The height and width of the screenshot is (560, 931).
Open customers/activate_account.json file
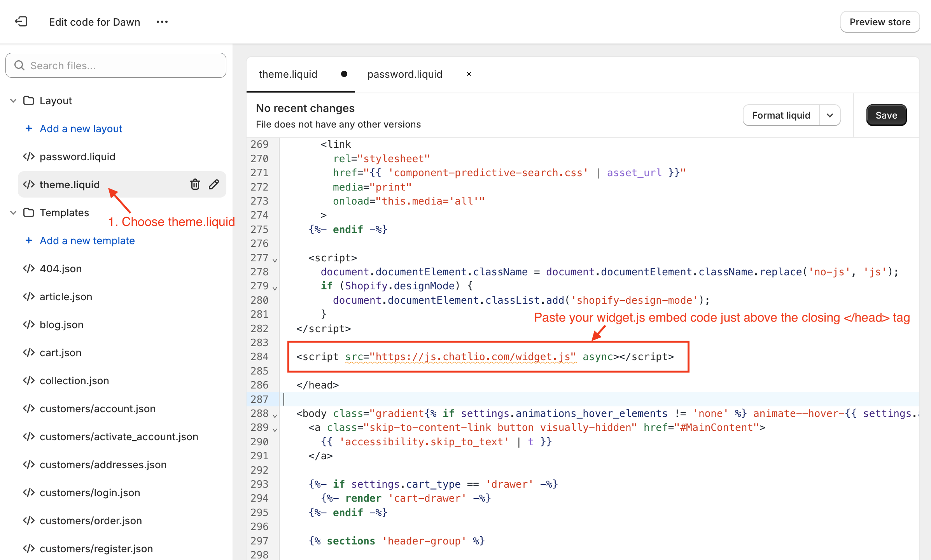pos(119,437)
